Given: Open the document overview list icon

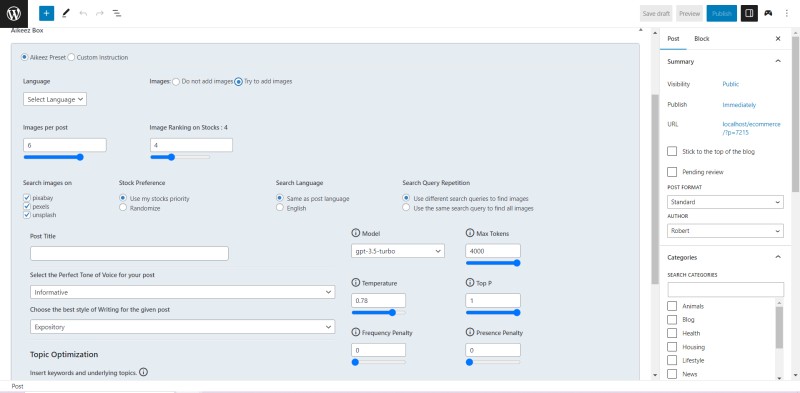Looking at the screenshot, I should pyautogui.click(x=117, y=13).
